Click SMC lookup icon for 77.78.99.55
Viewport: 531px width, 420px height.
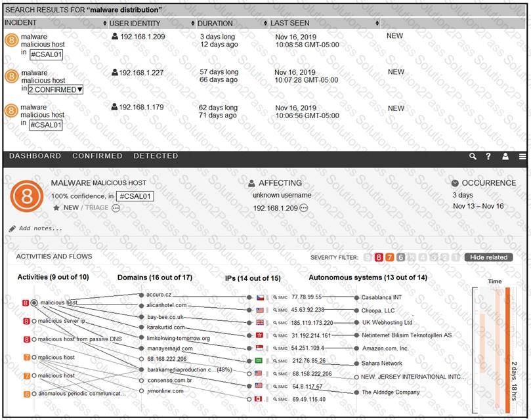point(276,297)
